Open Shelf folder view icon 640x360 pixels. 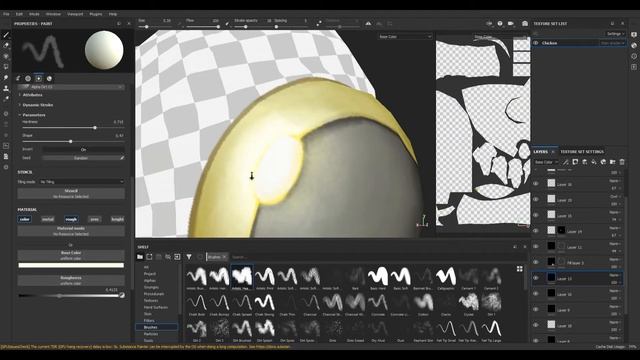(140, 257)
